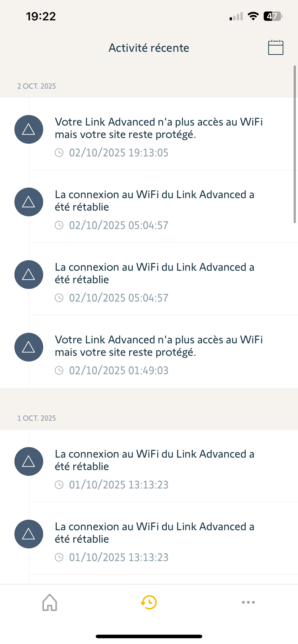Viewport: 298px width, 644px height.
Task: Tap the alert triangle icon for the 19:13:05 event
Action: [x=29, y=129]
